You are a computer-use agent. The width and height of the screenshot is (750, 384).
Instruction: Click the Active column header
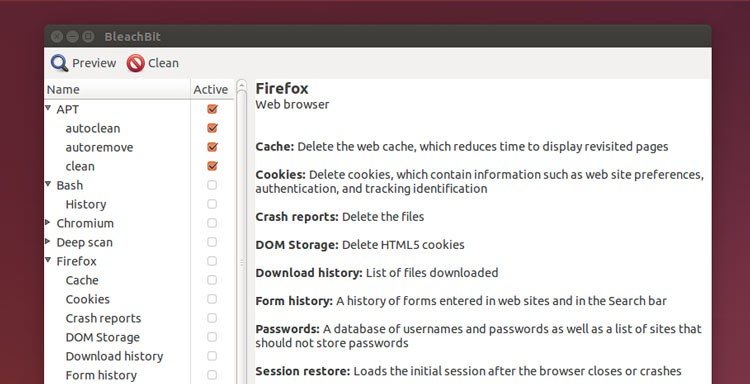point(212,89)
